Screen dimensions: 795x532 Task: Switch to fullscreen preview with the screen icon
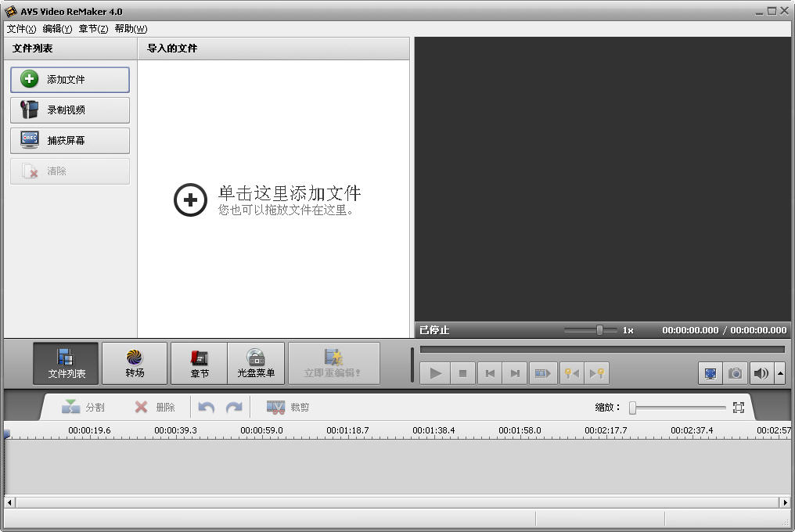click(x=710, y=373)
